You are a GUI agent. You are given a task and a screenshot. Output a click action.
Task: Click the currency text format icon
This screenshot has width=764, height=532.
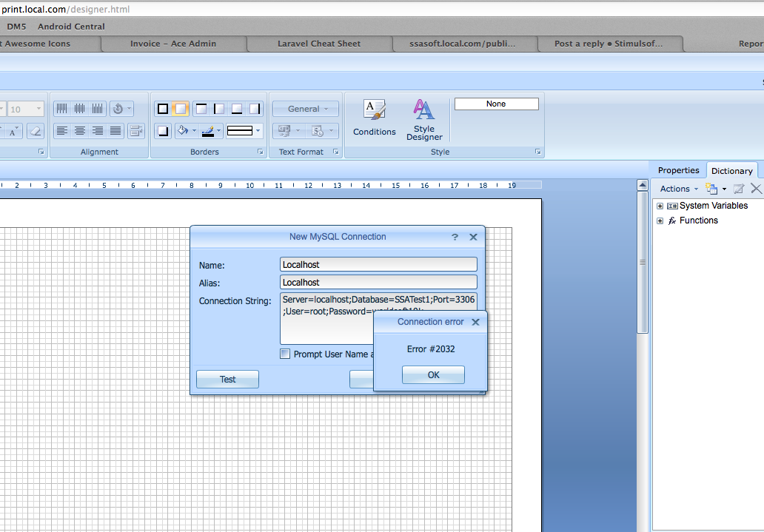click(284, 130)
